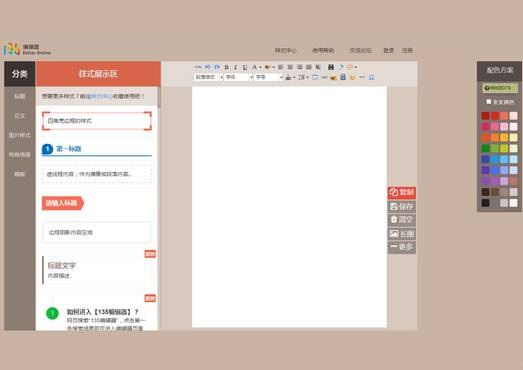Screen dimensions: 523x370
Task: Pick the dark red swatch in the top row
Action: tap(485, 116)
